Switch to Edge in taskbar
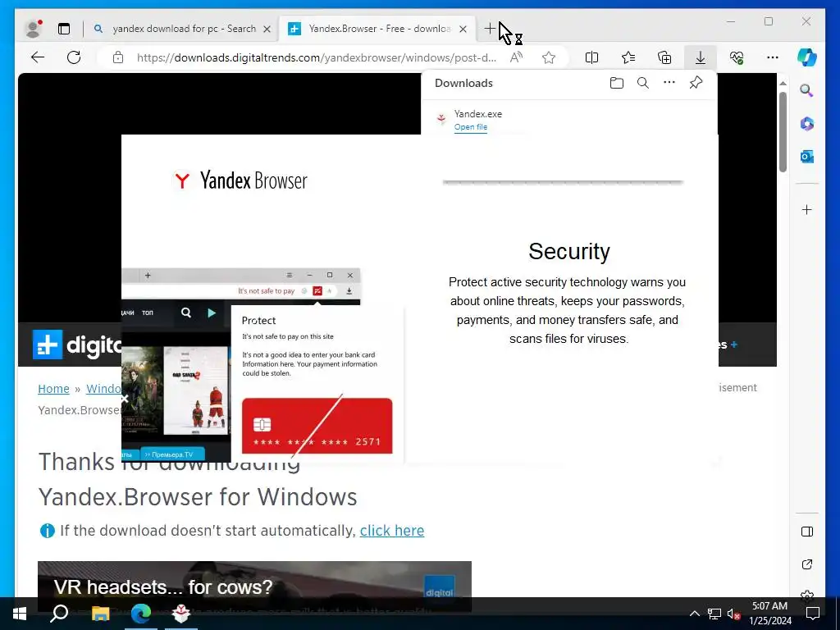Screen dimensions: 840x630 (x=141, y=614)
